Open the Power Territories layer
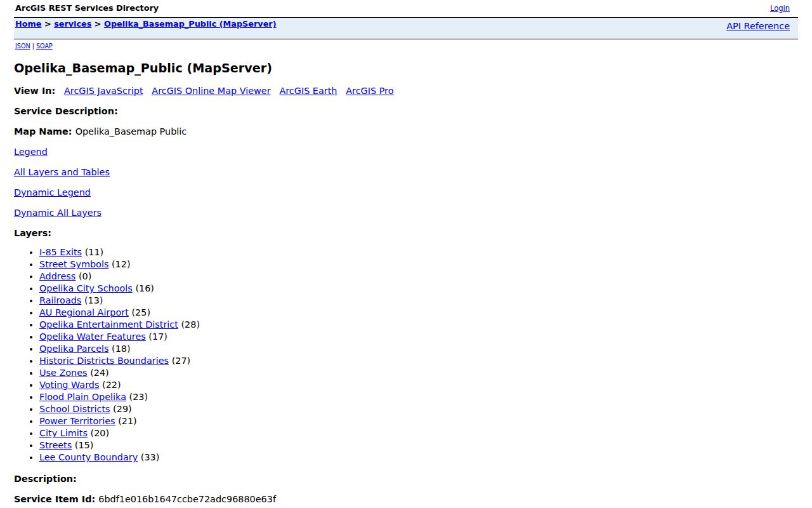 pyautogui.click(x=77, y=421)
